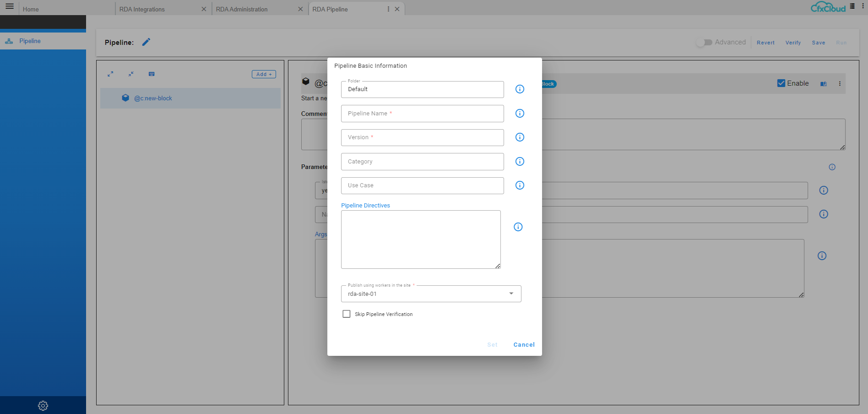The height and width of the screenshot is (414, 868).
Task: Switch to the RDA Administration tab
Action: (x=243, y=9)
